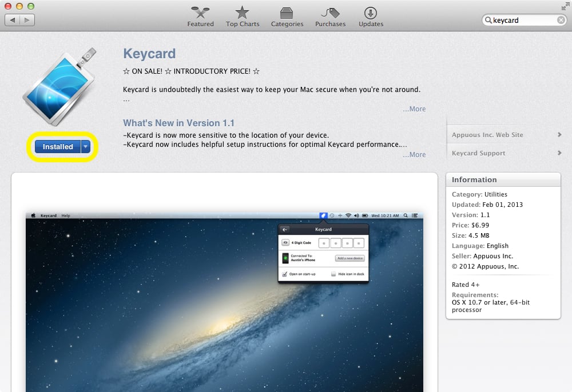Screen dimensions: 572x392
Task: Open the Updates download icon
Action: click(370, 13)
